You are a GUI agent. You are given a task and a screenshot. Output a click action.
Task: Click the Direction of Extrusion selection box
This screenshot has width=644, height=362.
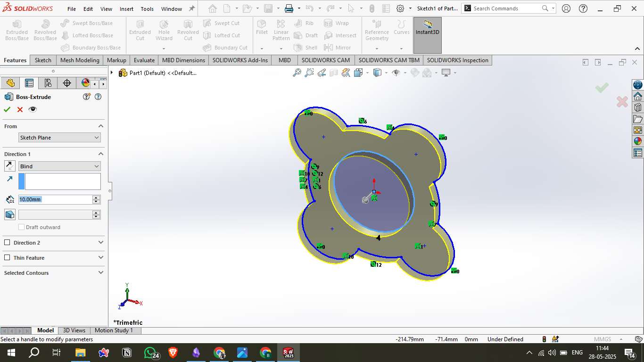tap(63, 181)
